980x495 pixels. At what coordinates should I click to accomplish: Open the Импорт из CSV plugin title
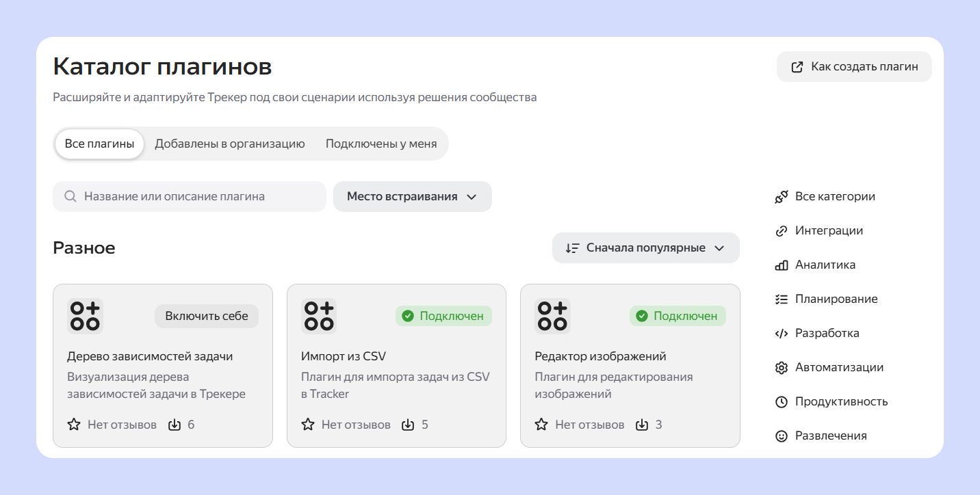coord(344,356)
